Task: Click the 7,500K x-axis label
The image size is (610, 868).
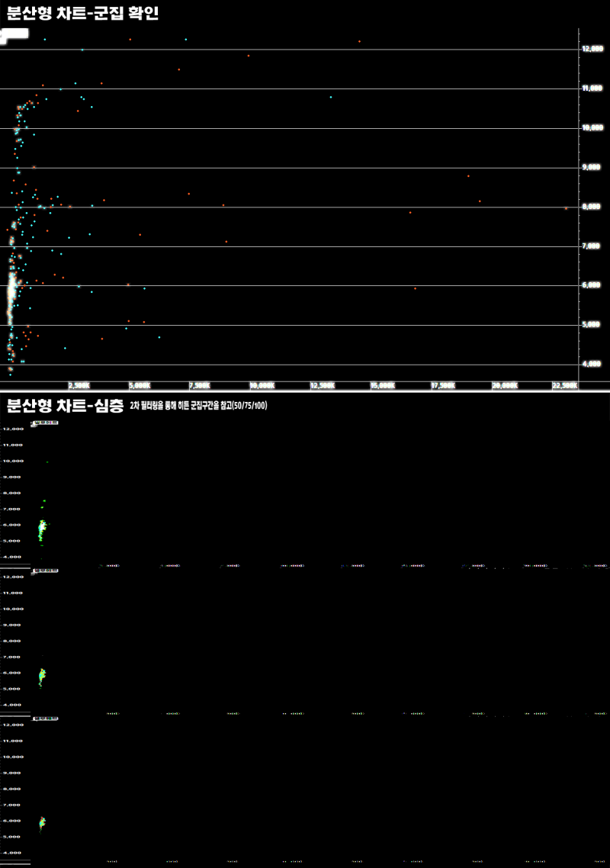Action: coord(199,385)
